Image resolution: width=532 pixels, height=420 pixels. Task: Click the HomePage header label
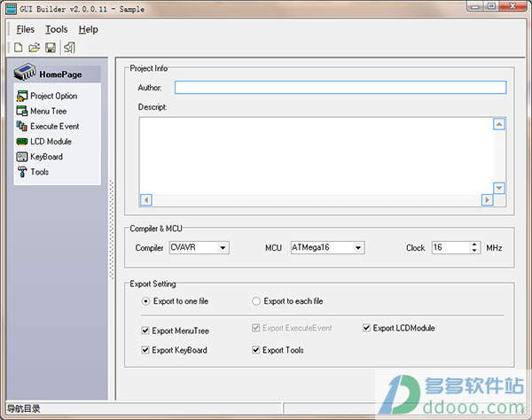[x=60, y=74]
